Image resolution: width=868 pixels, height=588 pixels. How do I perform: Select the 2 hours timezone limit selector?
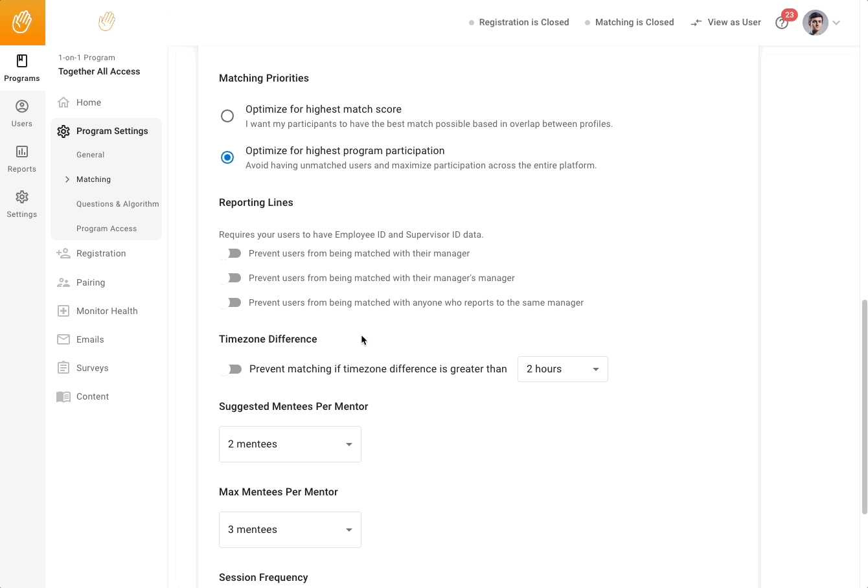click(562, 368)
